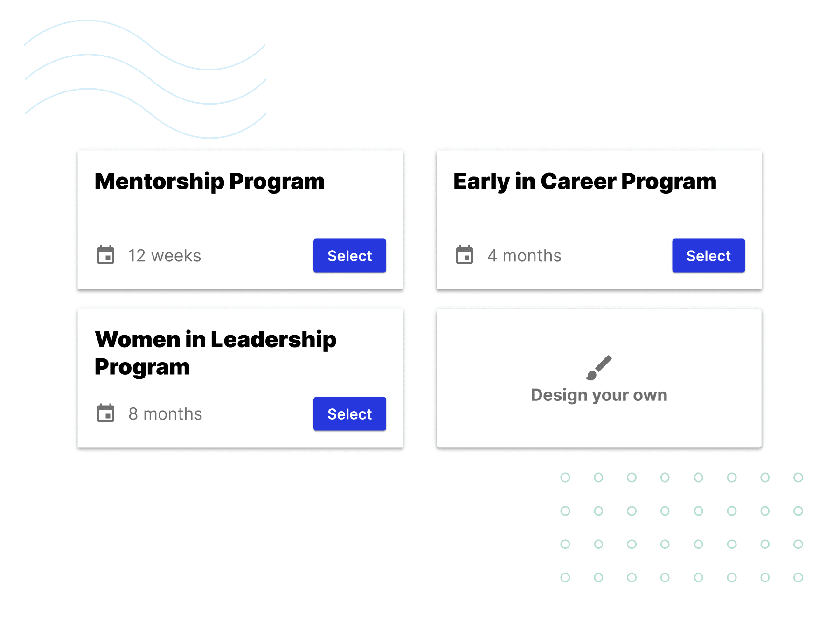840x630 pixels.
Task: Click the Mentorship Program card
Action: tap(240, 219)
